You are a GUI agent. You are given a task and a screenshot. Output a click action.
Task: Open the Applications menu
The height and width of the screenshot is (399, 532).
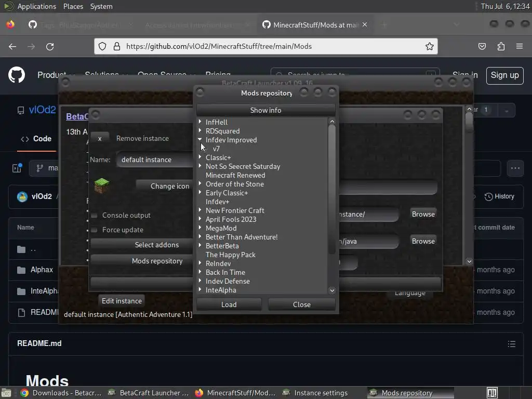[x=37, y=6]
